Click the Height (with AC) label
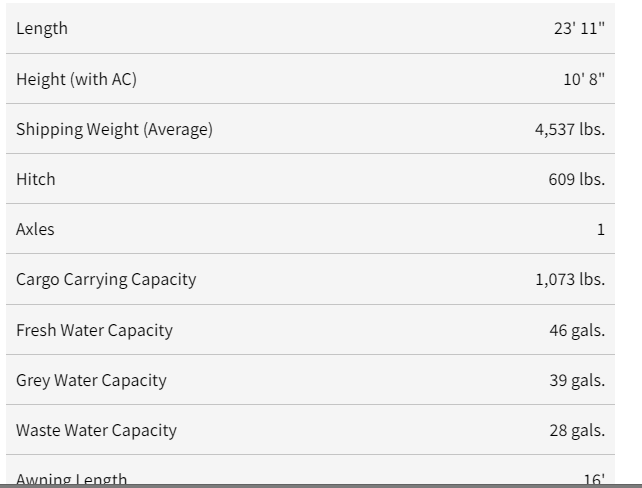 [x=76, y=79]
